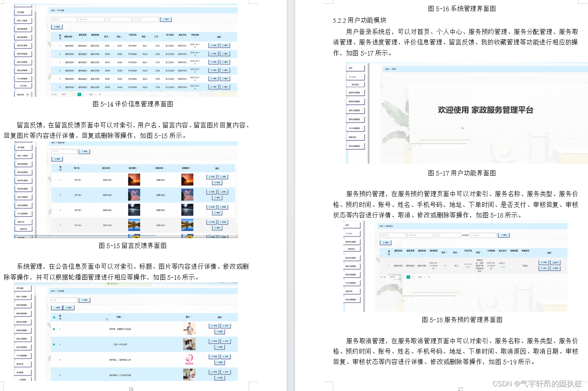Click 删除 button below search fields in figure 5-18

click(386, 243)
